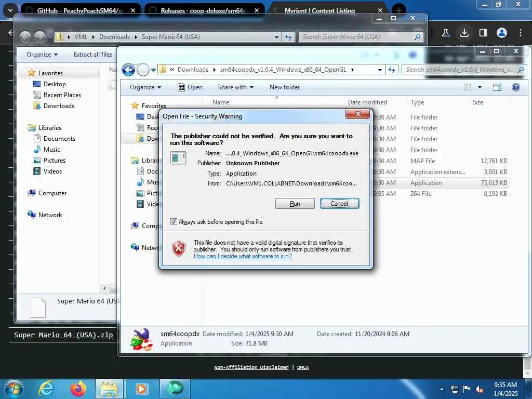The height and width of the screenshot is (399, 532).
Task: Click Open in the front Explorer toolbar
Action: pyautogui.click(x=190, y=87)
